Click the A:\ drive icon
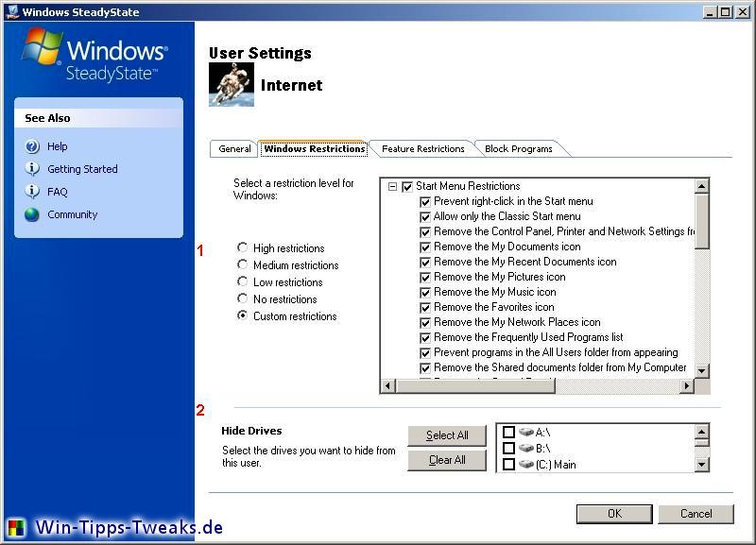This screenshot has width=756, height=545. [526, 432]
